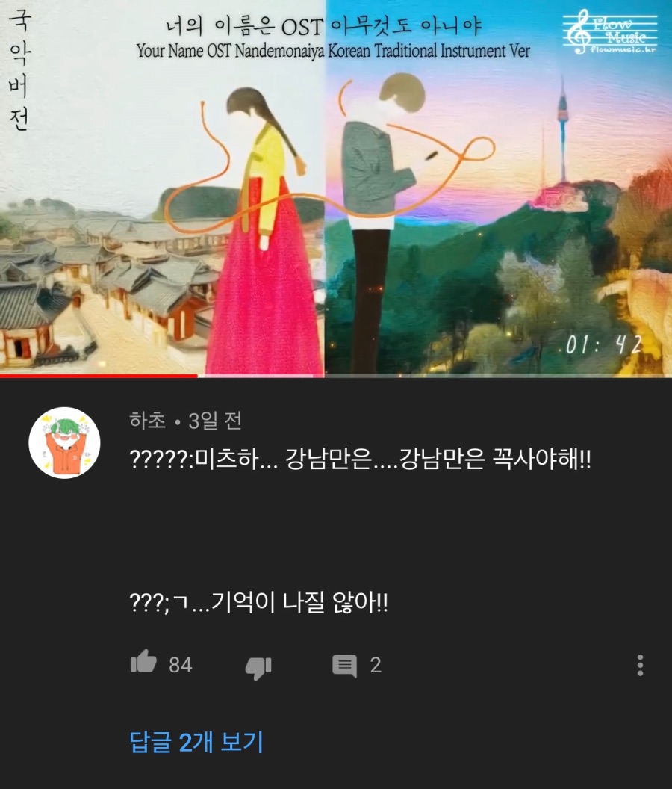Click the second comment line 기억이 나질 않아

(x=299, y=601)
